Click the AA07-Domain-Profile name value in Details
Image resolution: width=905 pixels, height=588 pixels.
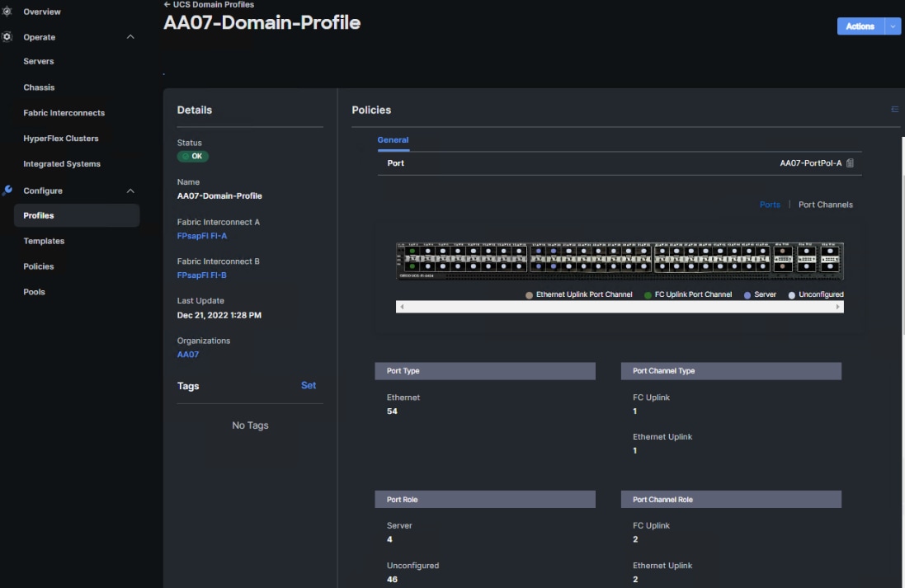(x=219, y=195)
